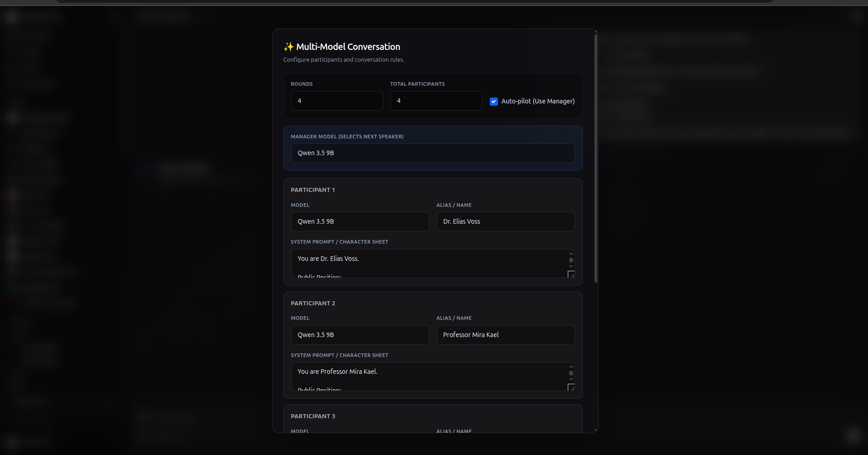Click resize handle of Participant 2 system prompt
This screenshot has width=868, height=455.
click(x=571, y=387)
